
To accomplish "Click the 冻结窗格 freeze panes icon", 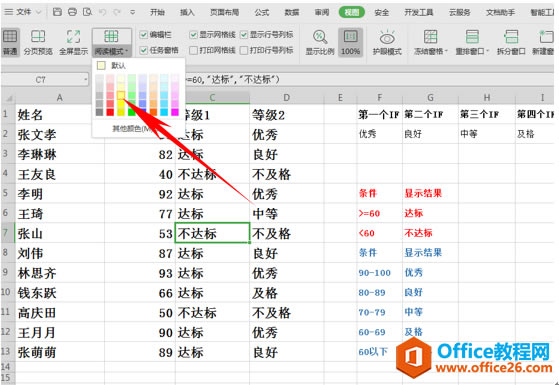I will pos(430,36).
